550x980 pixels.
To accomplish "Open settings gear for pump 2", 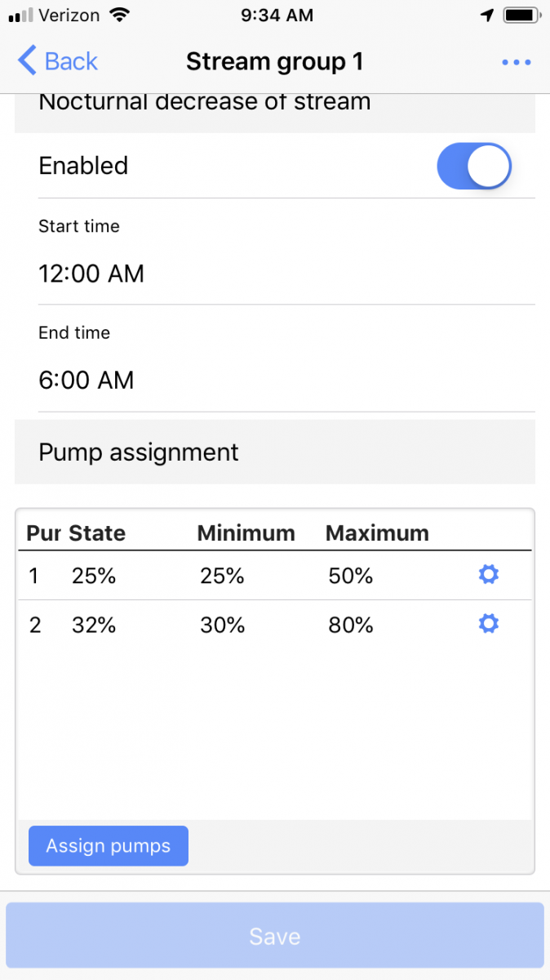I will (x=488, y=625).
